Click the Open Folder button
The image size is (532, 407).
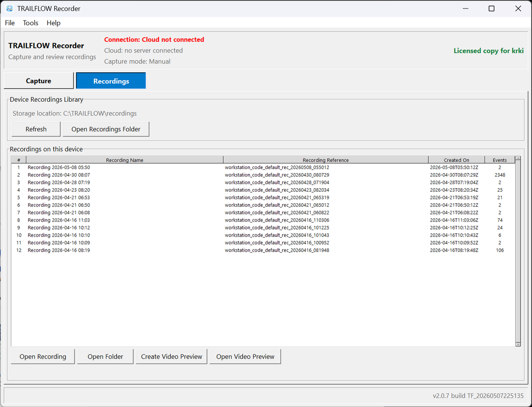pos(105,356)
